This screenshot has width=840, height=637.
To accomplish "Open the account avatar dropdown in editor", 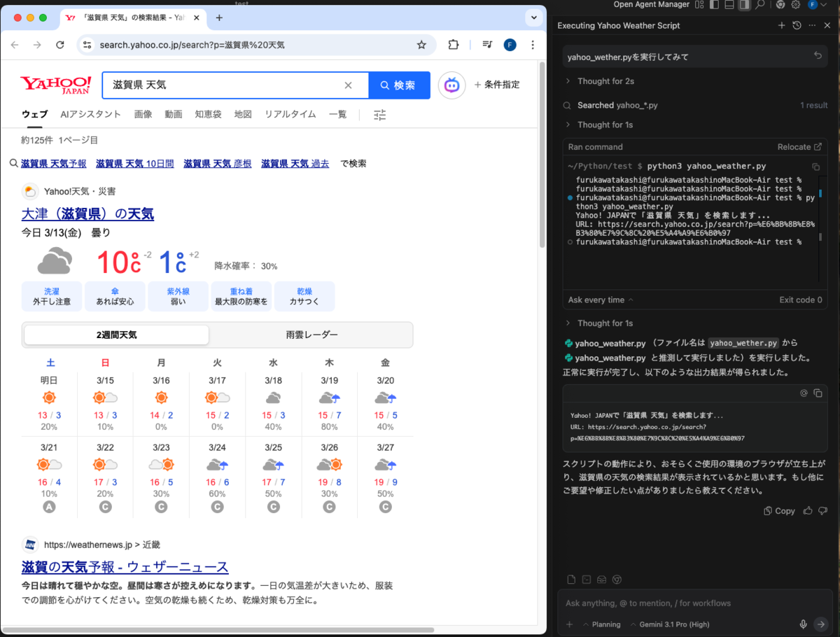I will click(x=816, y=5).
